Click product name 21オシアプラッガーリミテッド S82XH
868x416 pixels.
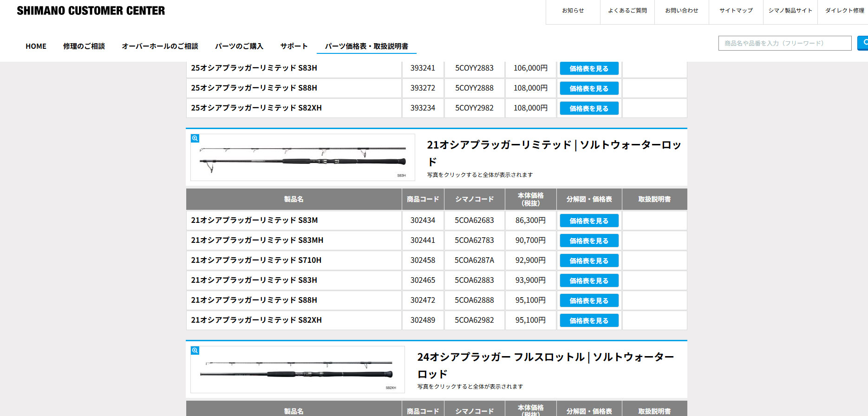[256, 320]
